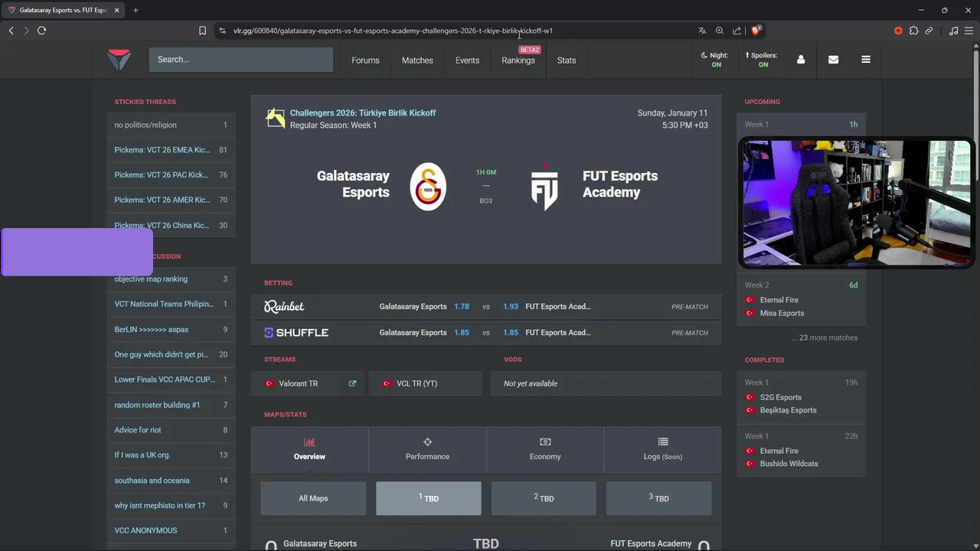The image size is (980, 551).
Task: Click the translate page icon
Action: tap(702, 31)
